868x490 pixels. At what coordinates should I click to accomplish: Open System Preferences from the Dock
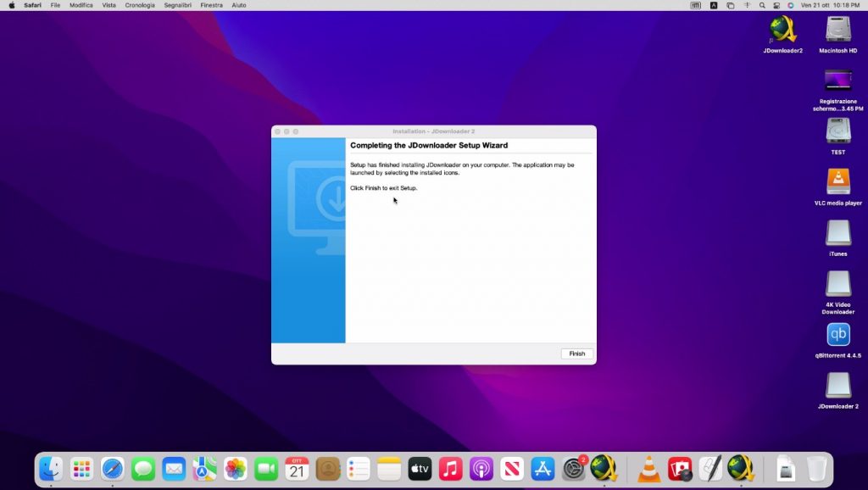pyautogui.click(x=574, y=469)
